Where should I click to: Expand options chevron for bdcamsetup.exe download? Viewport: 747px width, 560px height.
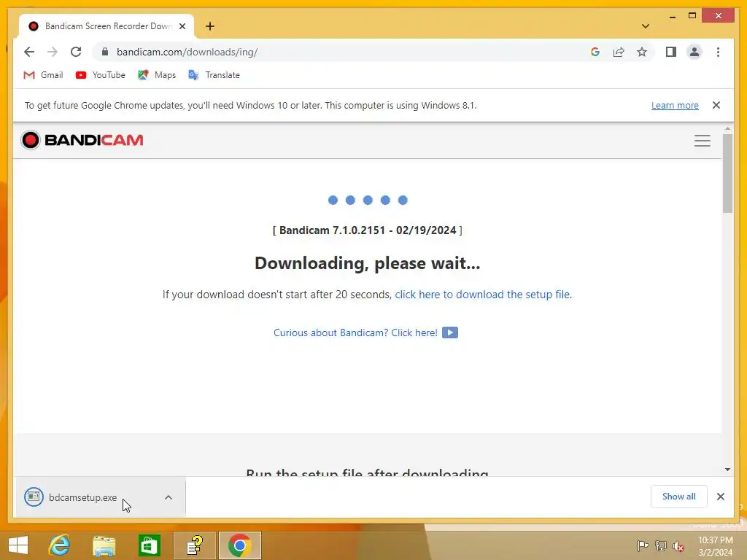pyautogui.click(x=169, y=497)
